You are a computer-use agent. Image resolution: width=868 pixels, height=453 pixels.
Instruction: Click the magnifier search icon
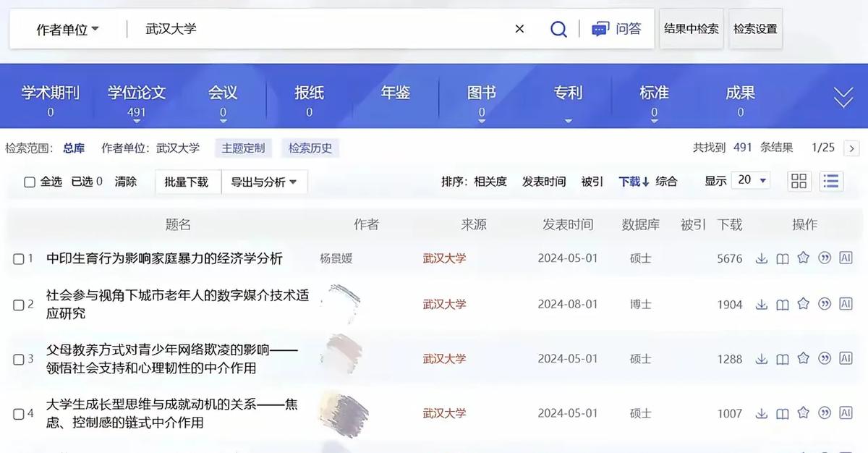[558, 29]
